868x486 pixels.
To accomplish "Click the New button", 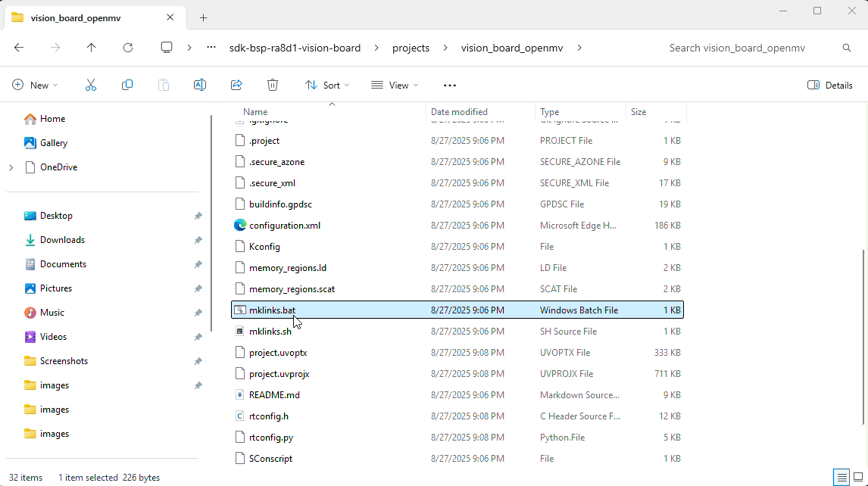I will 35,86.
